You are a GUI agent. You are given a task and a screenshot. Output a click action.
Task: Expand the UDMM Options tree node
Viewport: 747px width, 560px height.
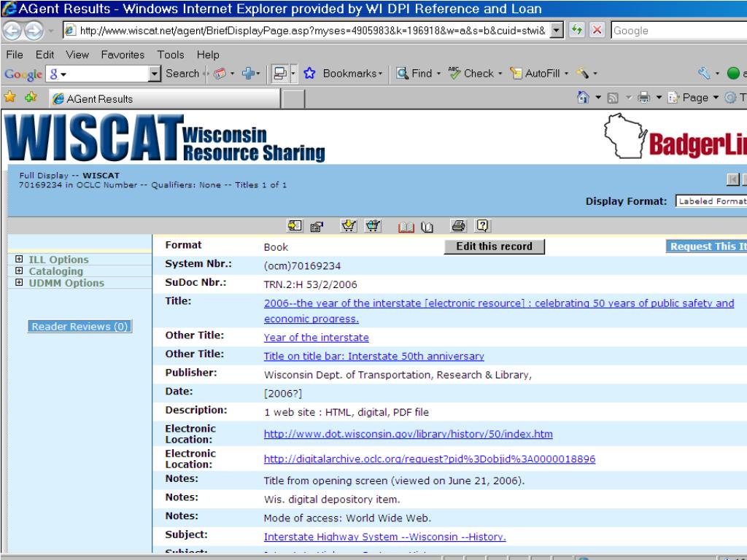coord(19,282)
